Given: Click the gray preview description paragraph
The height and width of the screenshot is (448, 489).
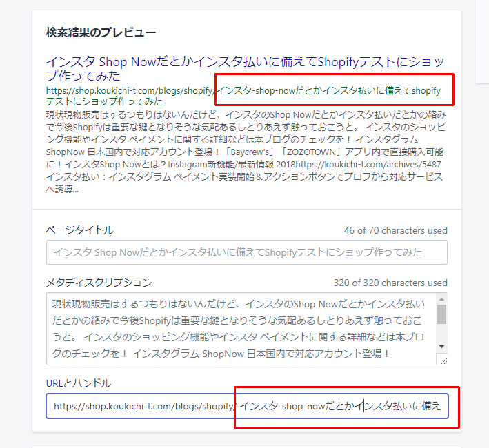Looking at the screenshot, I should (x=246, y=152).
